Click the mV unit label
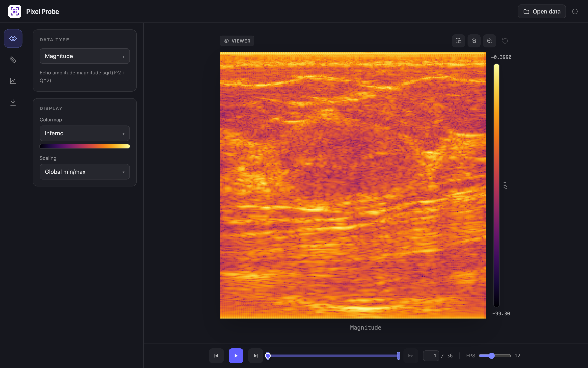 tap(505, 185)
